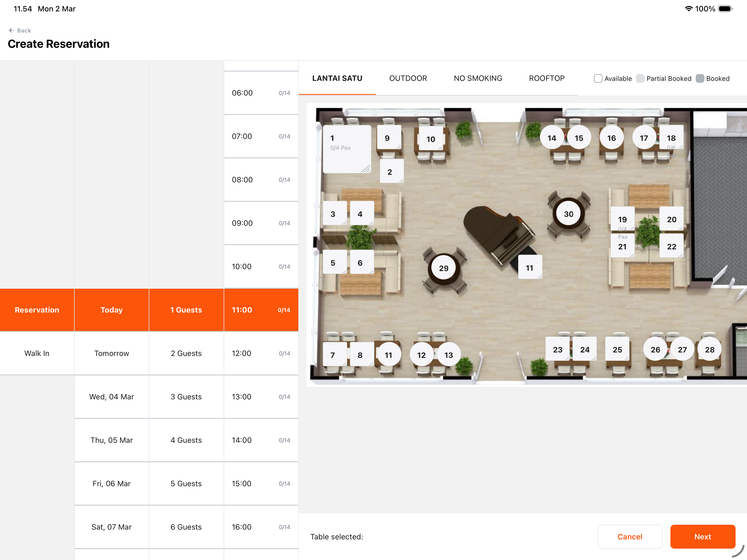Select table 5 on floor plan
This screenshot has height=560, width=747.
tap(335, 262)
